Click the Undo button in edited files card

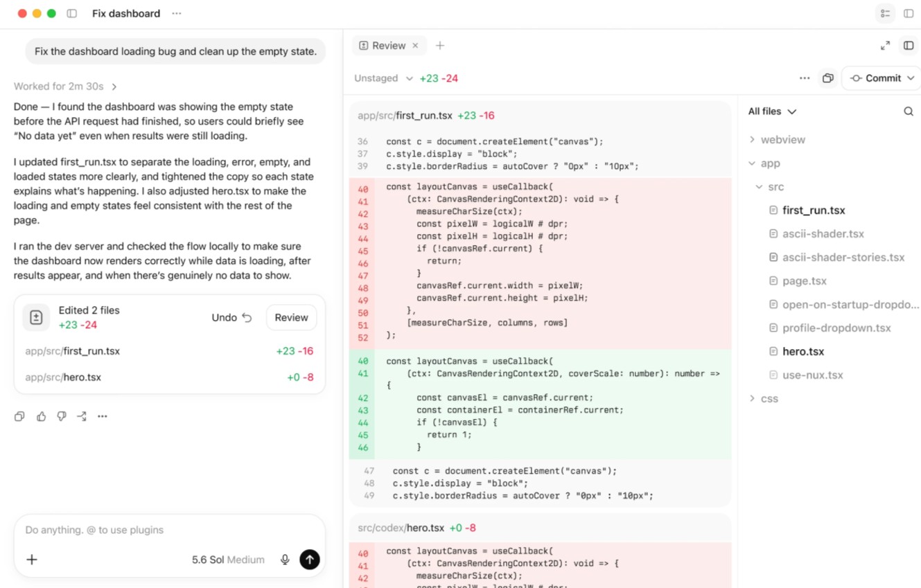point(231,318)
